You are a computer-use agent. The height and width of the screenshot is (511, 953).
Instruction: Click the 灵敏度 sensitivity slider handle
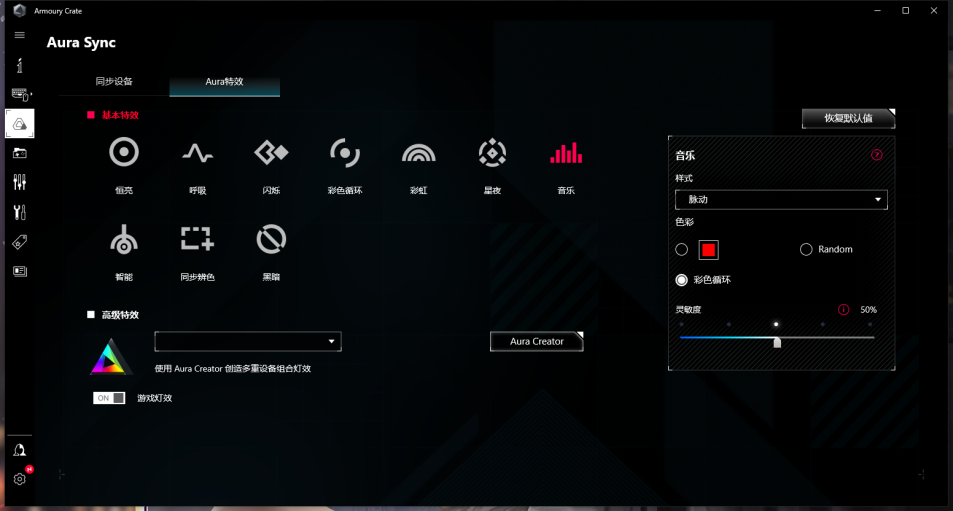tap(777, 343)
